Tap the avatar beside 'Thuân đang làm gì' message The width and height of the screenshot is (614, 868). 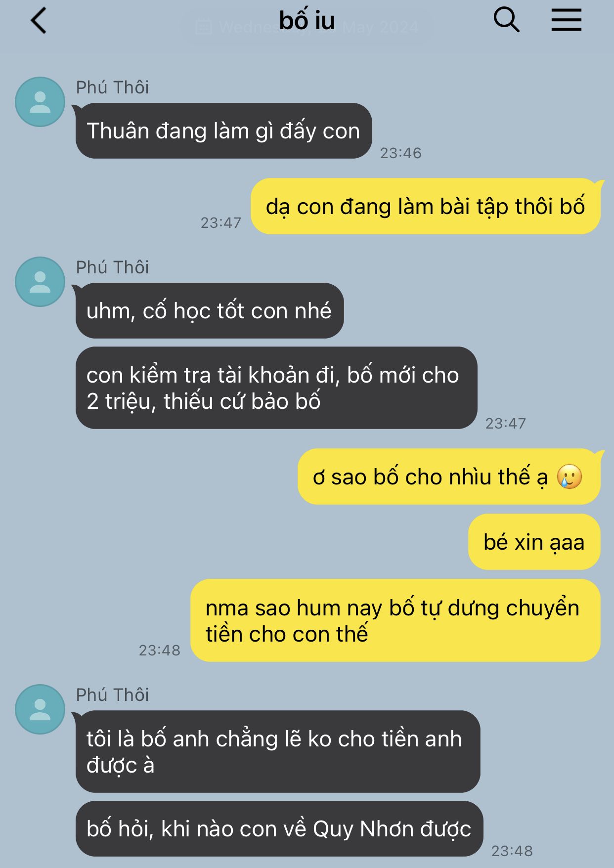(x=40, y=102)
